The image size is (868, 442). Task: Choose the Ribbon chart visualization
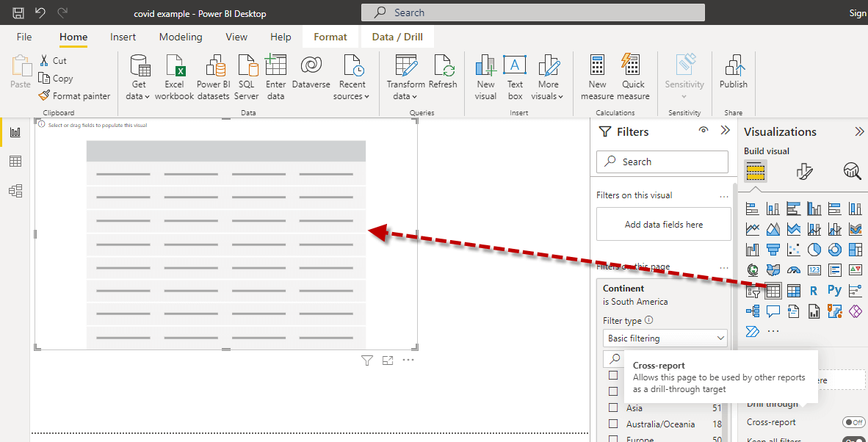click(856, 228)
